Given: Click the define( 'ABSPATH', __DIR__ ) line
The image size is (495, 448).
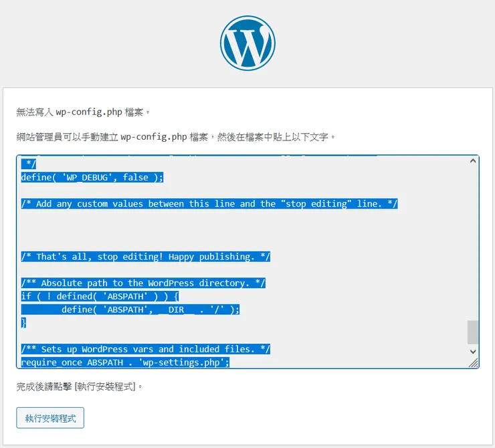Looking at the screenshot, I should (130, 310).
